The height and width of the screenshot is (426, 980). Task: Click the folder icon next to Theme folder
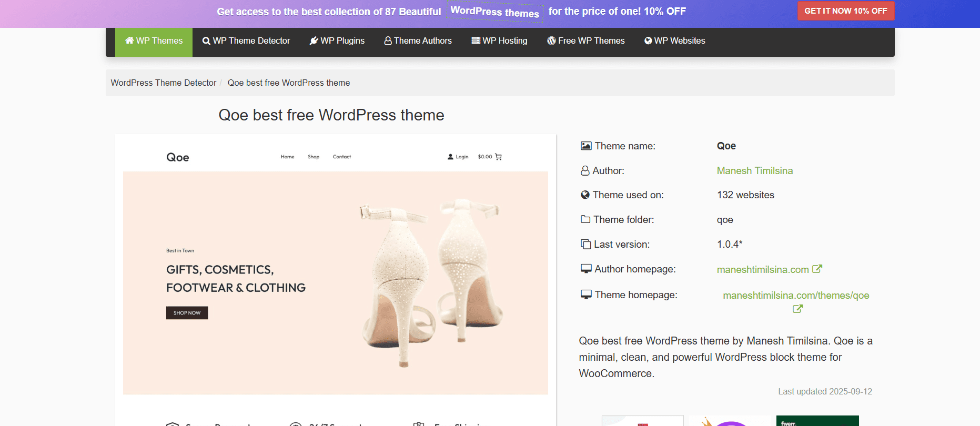click(x=585, y=219)
